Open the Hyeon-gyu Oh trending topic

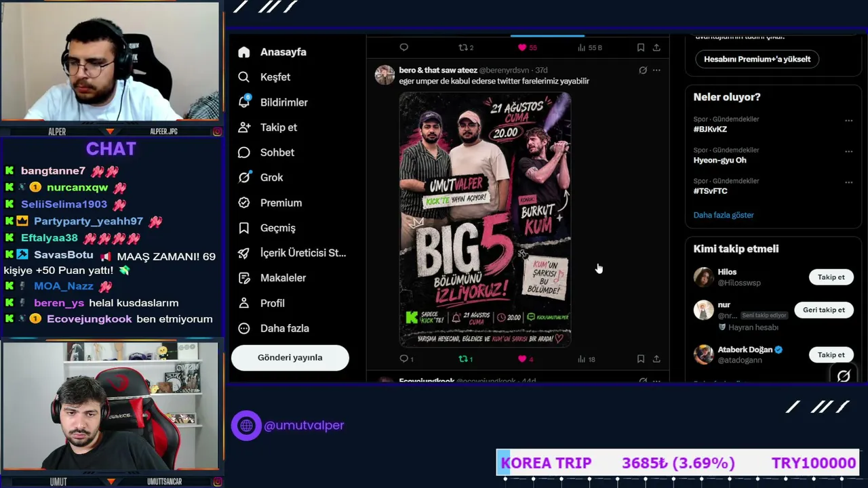point(719,160)
